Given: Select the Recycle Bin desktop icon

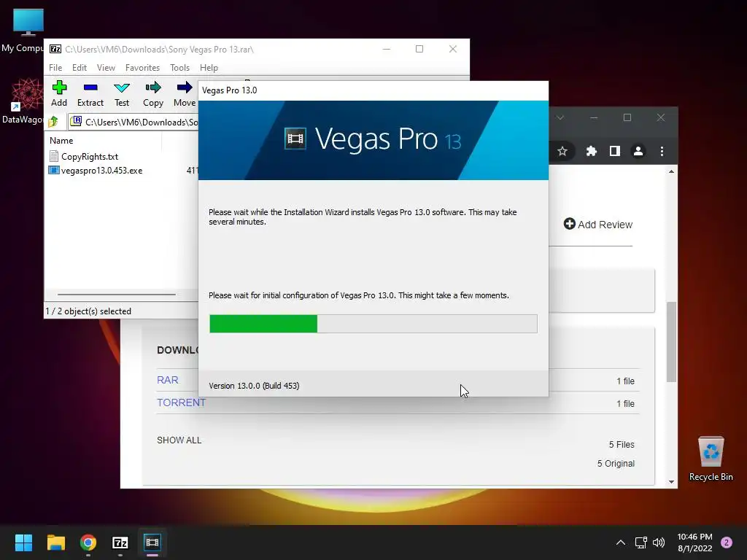Looking at the screenshot, I should (x=711, y=459).
